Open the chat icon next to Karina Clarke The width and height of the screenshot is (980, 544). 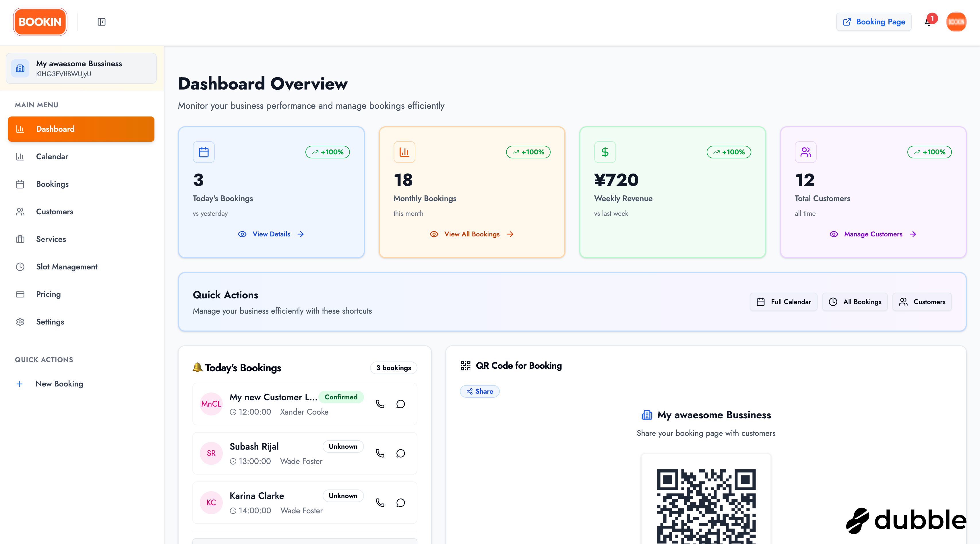point(400,503)
